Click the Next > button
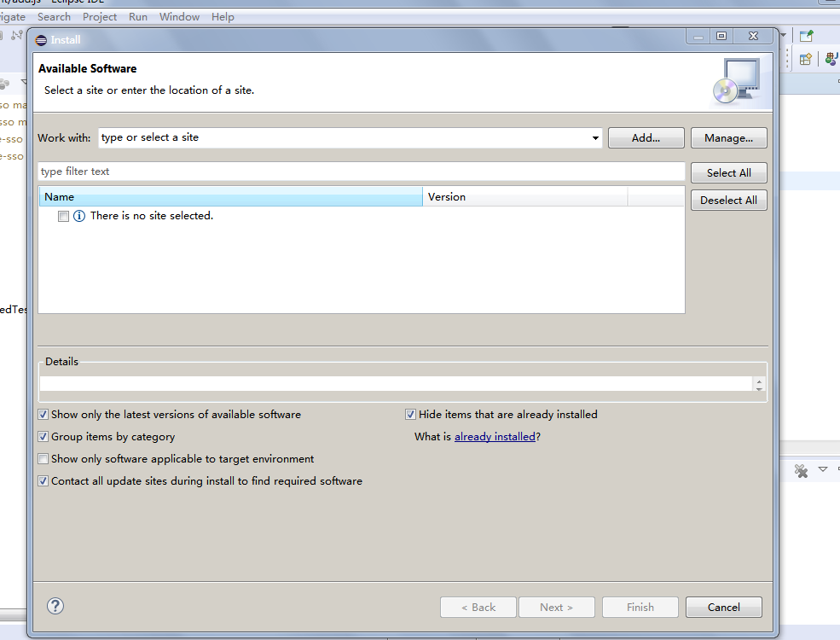Image resolution: width=840 pixels, height=640 pixels. tap(557, 607)
